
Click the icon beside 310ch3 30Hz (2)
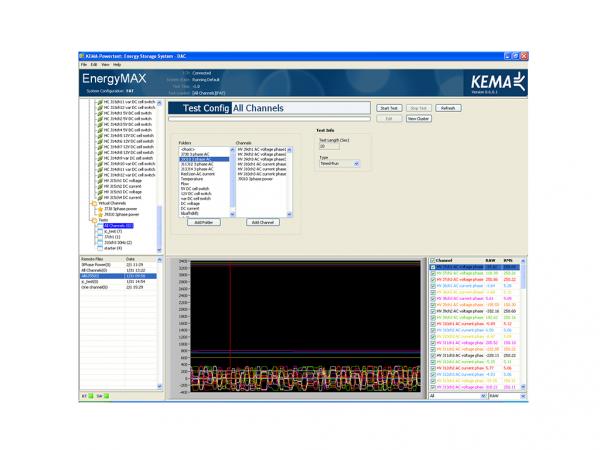coord(100,243)
